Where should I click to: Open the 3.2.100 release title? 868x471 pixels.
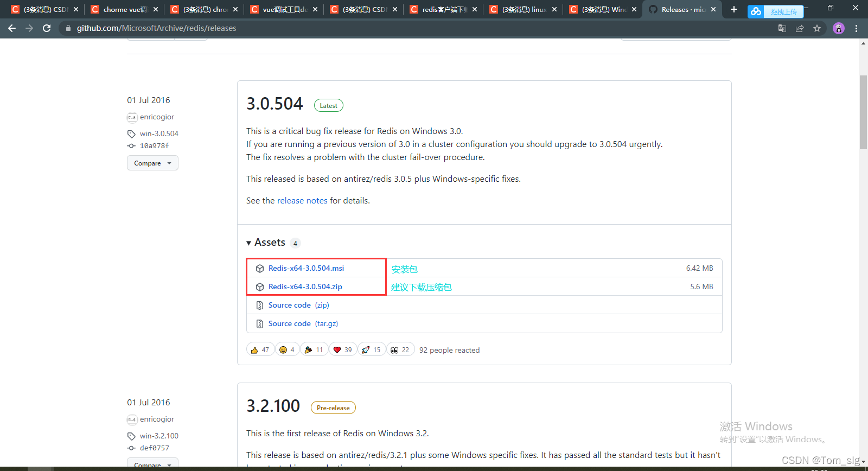click(x=273, y=405)
